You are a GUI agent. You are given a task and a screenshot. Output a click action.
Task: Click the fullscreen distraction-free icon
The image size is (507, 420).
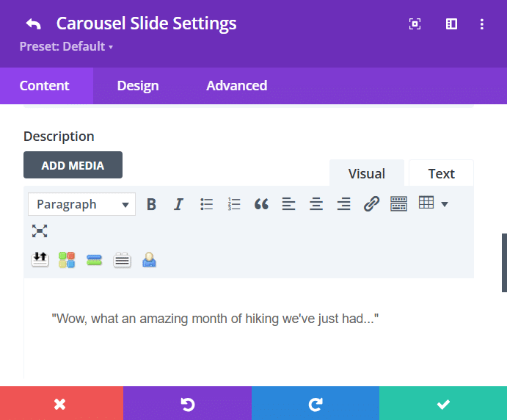[40, 231]
